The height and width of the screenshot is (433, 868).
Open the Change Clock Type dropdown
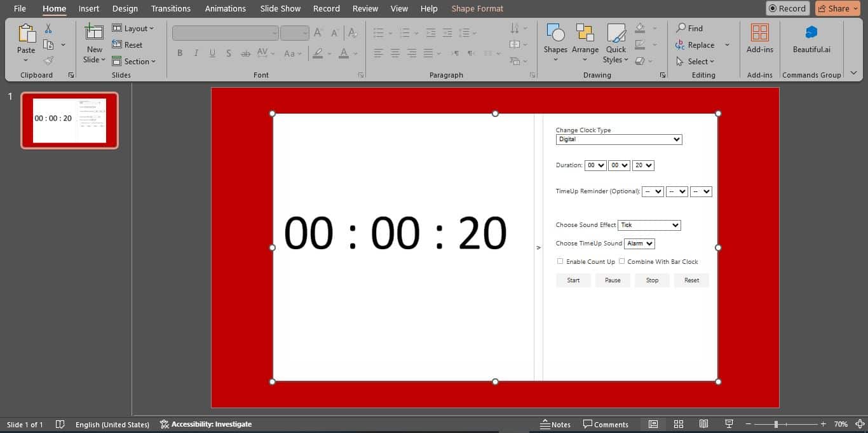[x=618, y=139]
